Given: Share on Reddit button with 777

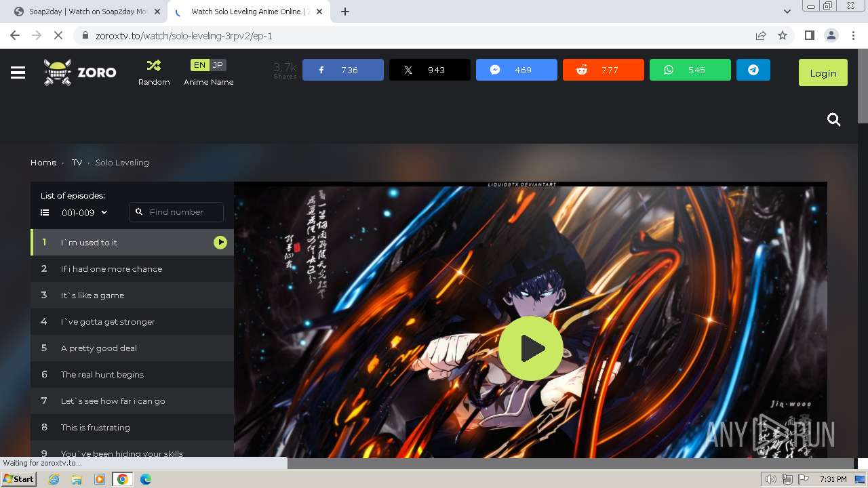Looking at the screenshot, I should coord(604,70).
